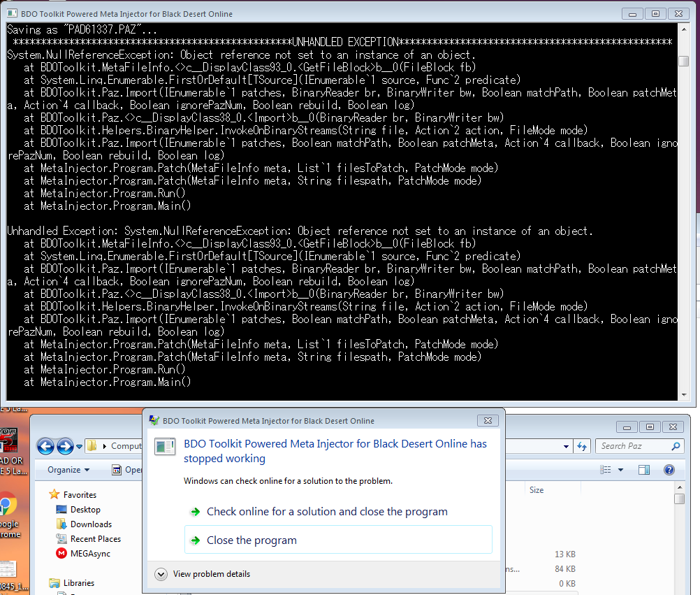Go forward in Explorer window
Viewport: 700px width, 595px height.
coord(65,446)
